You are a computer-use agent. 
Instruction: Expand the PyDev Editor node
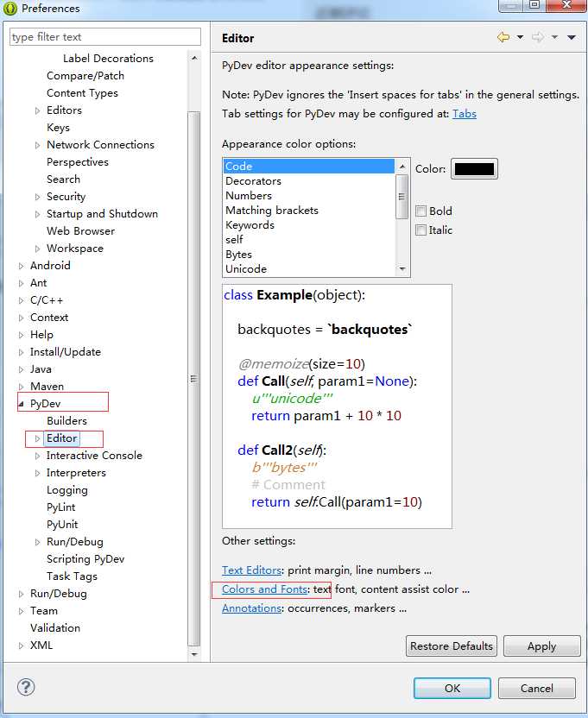38,438
